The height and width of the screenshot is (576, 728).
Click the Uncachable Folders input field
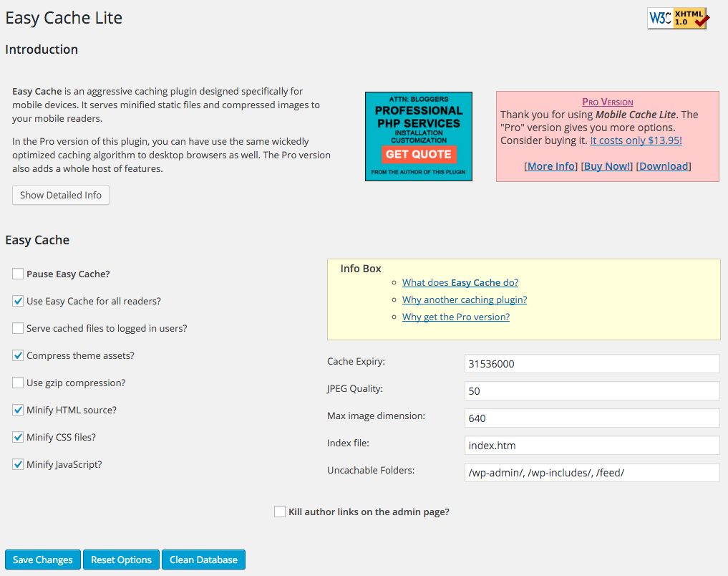point(592,472)
